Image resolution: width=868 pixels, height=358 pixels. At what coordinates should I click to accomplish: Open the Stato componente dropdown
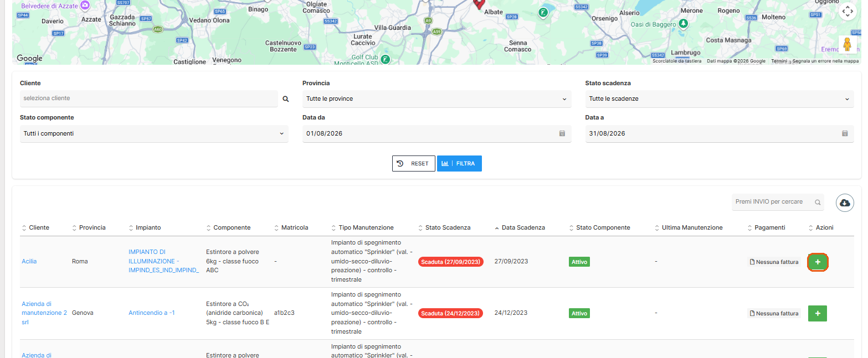pyautogui.click(x=154, y=133)
